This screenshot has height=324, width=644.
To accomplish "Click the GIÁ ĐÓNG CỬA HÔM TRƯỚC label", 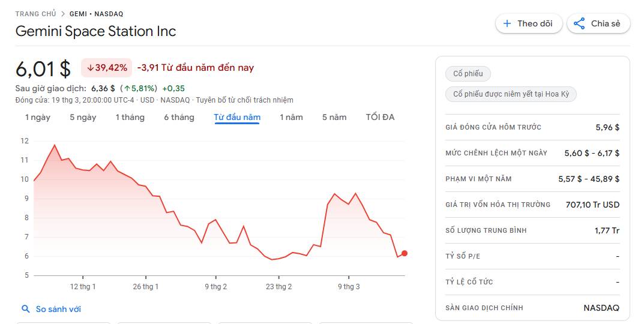I will (493, 127).
